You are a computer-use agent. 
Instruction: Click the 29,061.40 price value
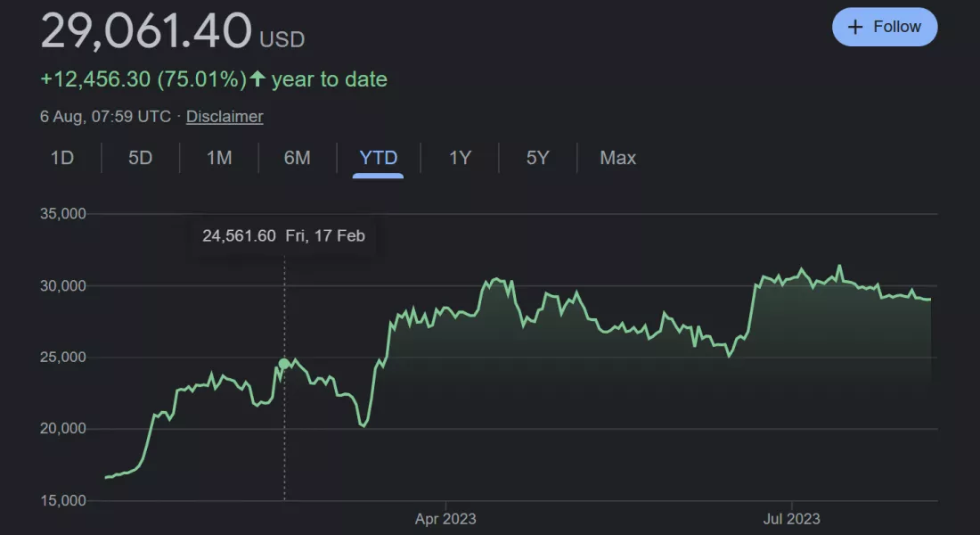click(146, 32)
